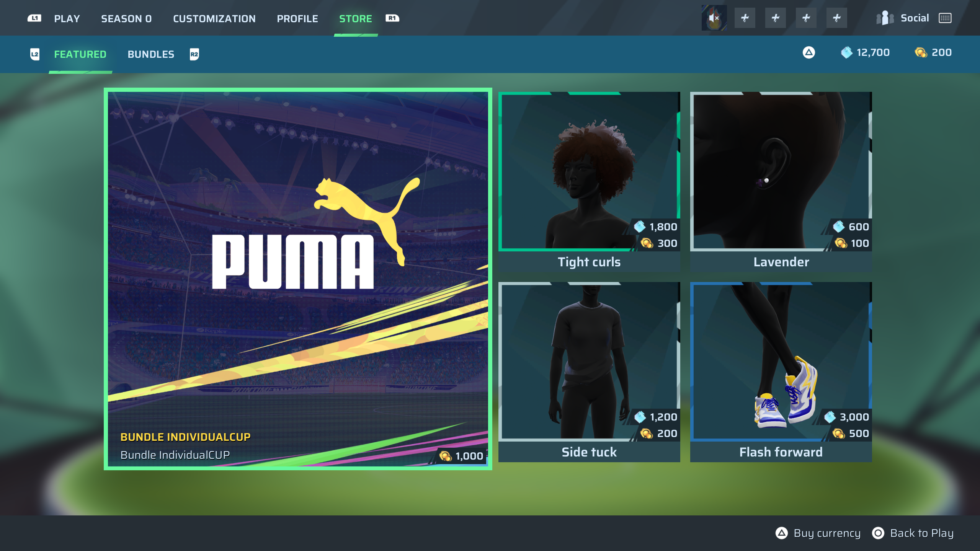Select the STORE tab

pos(355,18)
